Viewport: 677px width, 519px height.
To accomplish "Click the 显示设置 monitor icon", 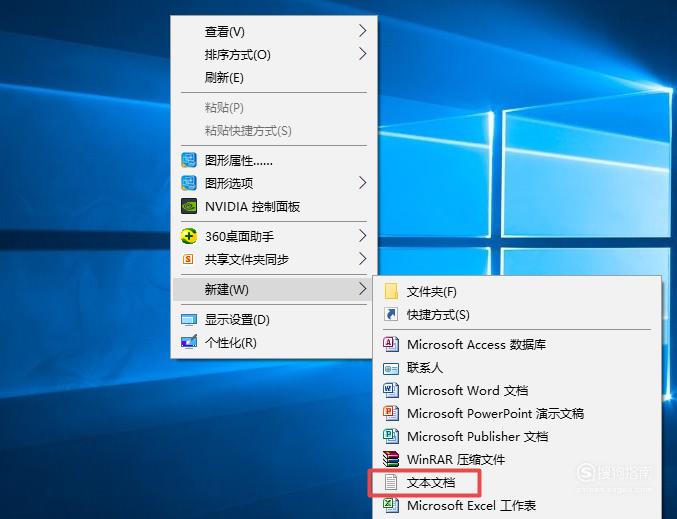I will point(189,320).
